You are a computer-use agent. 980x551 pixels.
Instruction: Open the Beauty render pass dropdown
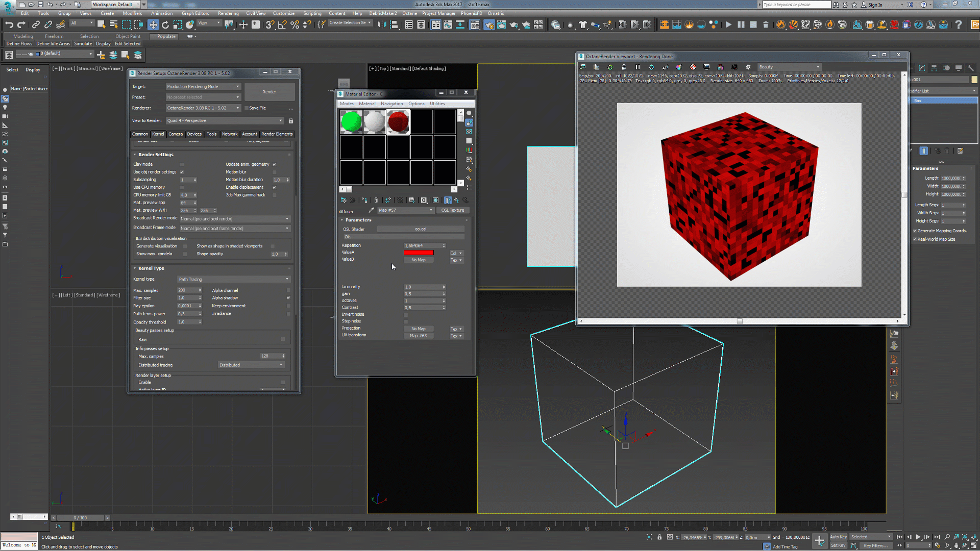tap(789, 67)
